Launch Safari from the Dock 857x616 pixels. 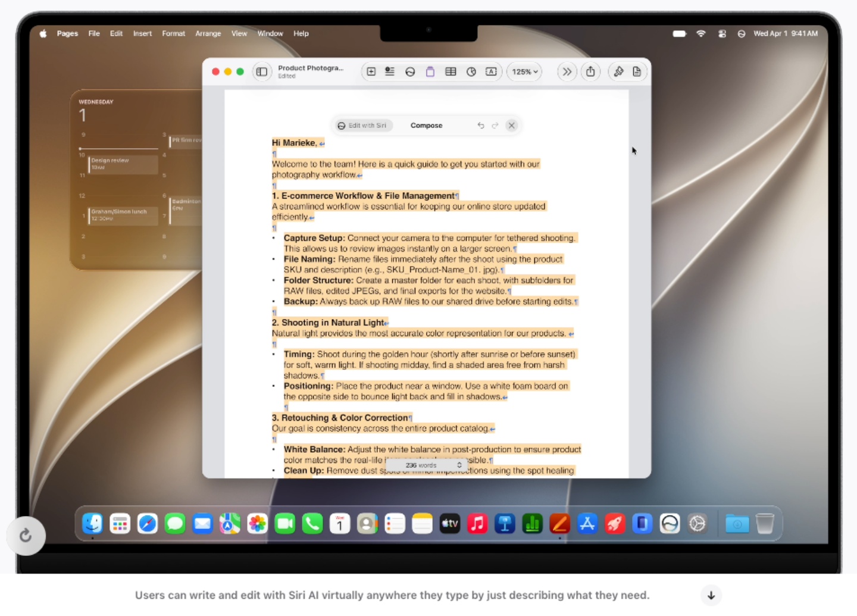point(148,524)
